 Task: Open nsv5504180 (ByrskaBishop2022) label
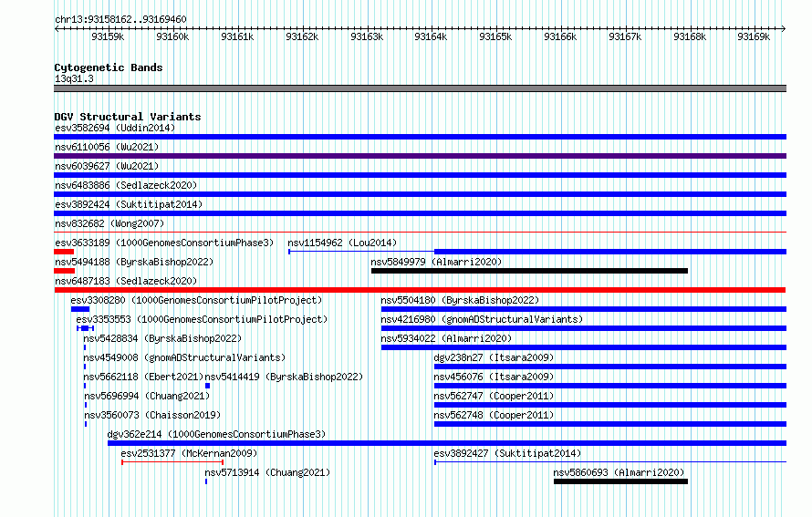point(460,300)
